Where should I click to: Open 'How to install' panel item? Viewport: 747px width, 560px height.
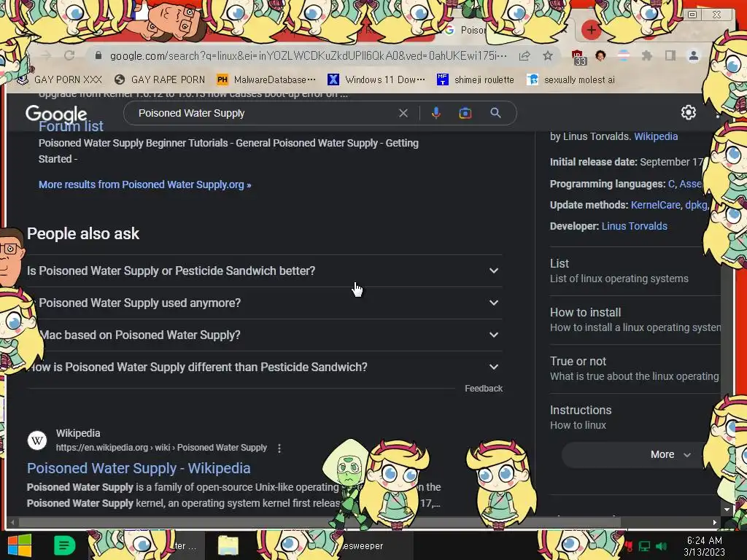pyautogui.click(x=635, y=320)
